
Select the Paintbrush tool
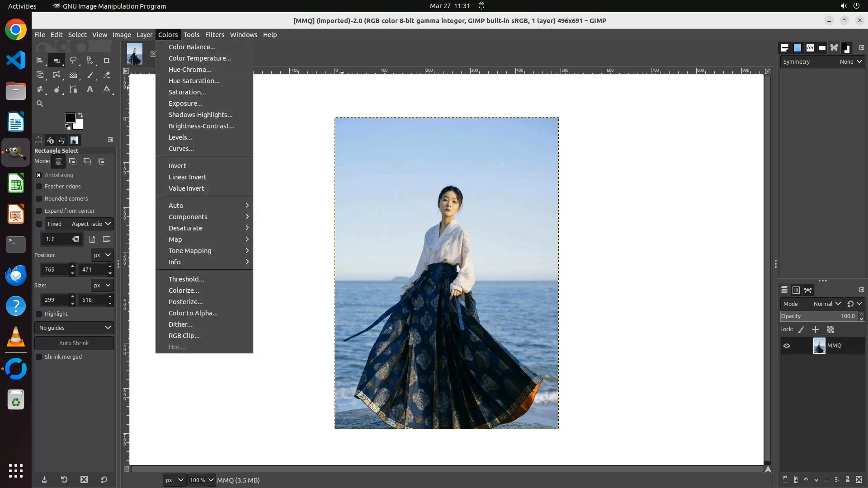coord(90,75)
